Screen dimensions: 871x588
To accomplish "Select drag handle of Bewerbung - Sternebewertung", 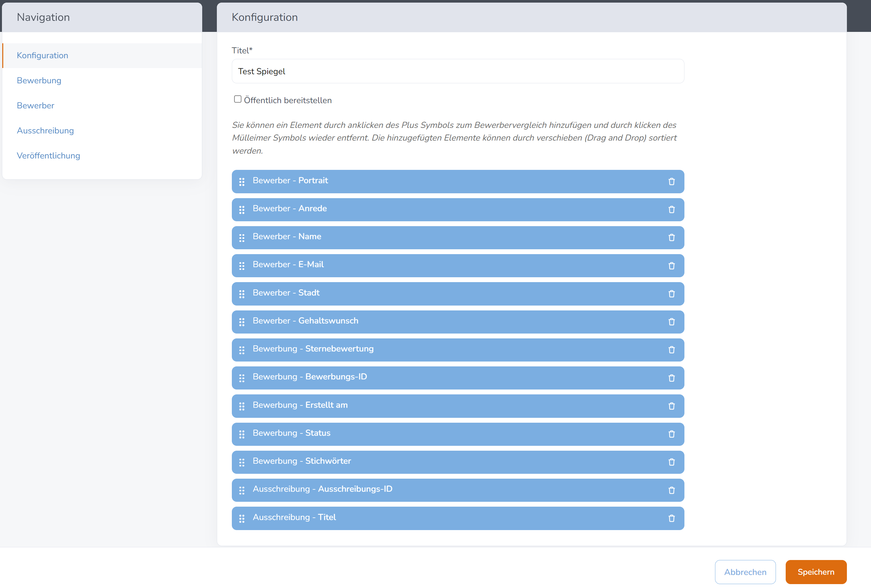I will [x=242, y=350].
